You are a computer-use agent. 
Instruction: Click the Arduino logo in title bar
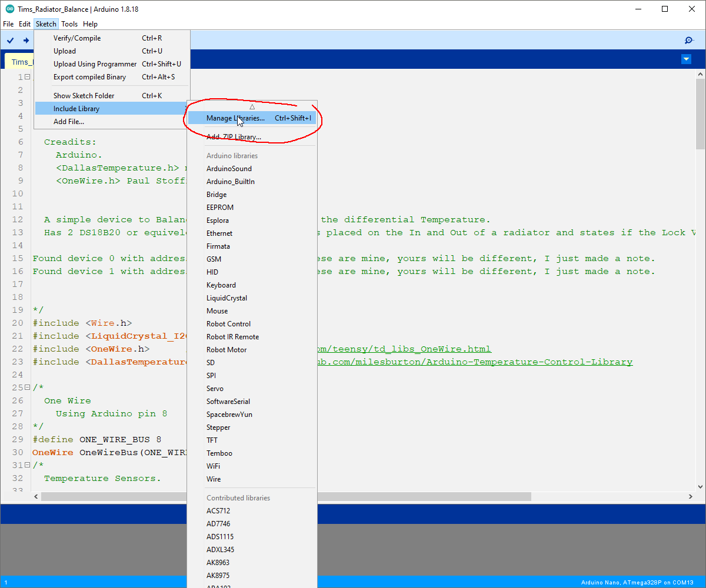tap(10, 9)
